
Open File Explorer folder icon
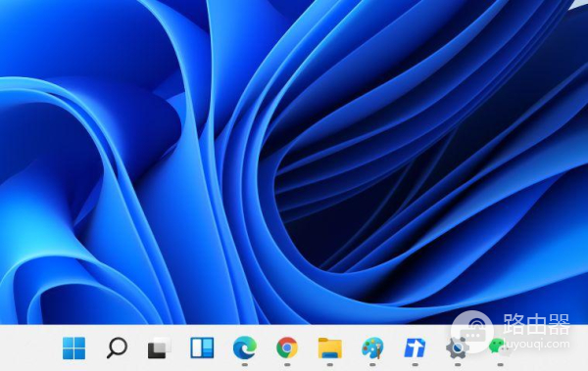coord(330,348)
